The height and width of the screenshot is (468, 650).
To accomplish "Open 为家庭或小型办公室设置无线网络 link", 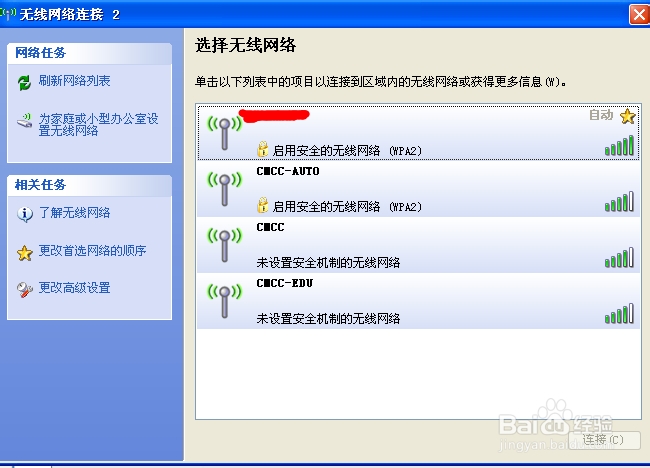I will click(x=99, y=125).
